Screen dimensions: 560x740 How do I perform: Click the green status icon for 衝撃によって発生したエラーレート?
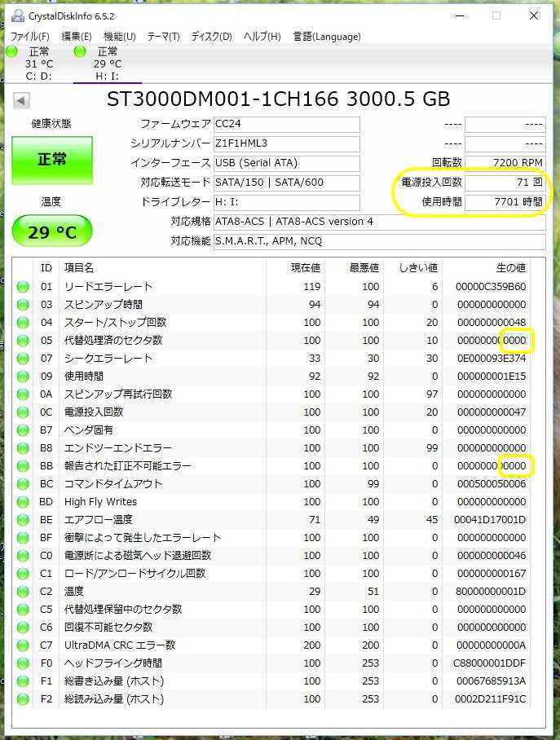pyautogui.click(x=23, y=538)
